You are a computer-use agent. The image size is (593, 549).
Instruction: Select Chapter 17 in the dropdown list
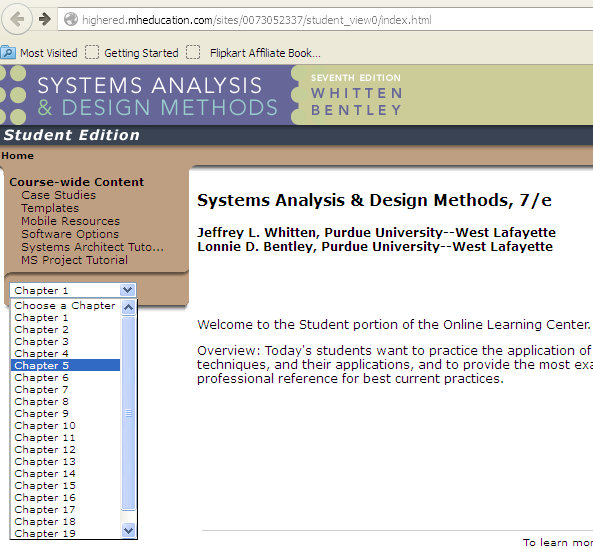(x=65, y=509)
